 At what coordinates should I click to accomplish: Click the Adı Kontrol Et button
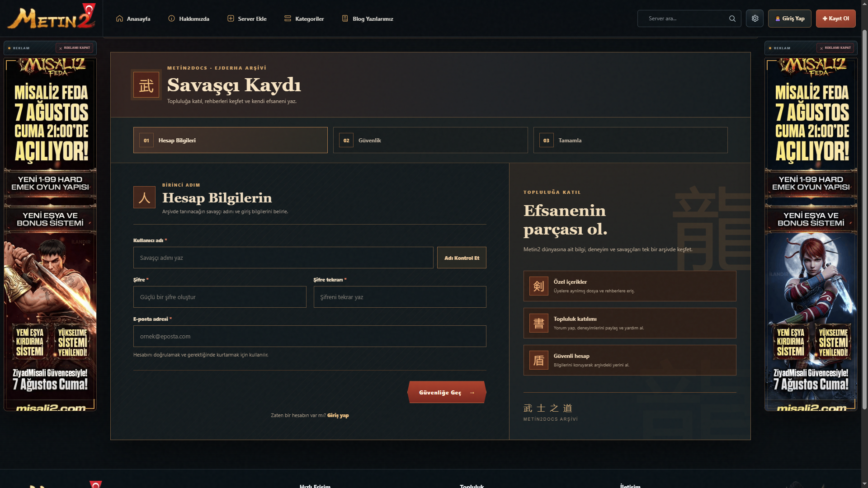(462, 258)
